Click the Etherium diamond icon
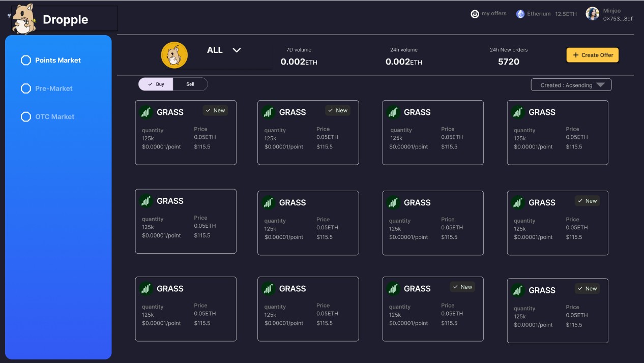Viewport: 644px width, 363px height. (x=520, y=14)
